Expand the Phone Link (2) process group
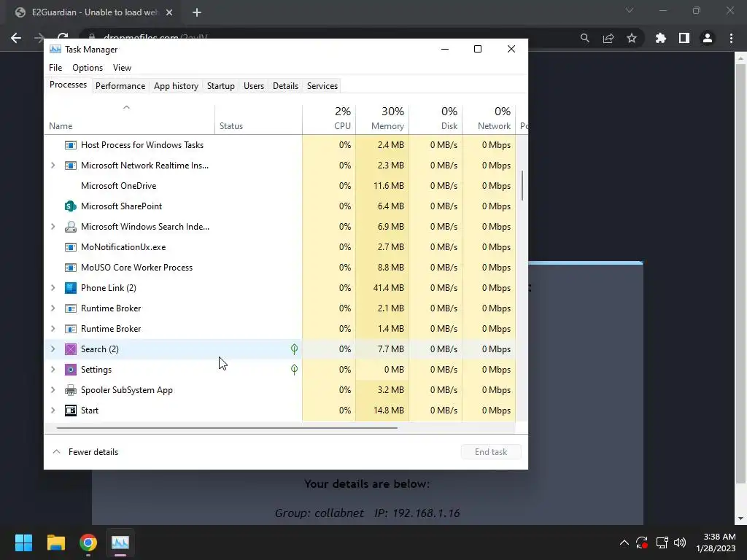The height and width of the screenshot is (560, 747). click(x=53, y=288)
